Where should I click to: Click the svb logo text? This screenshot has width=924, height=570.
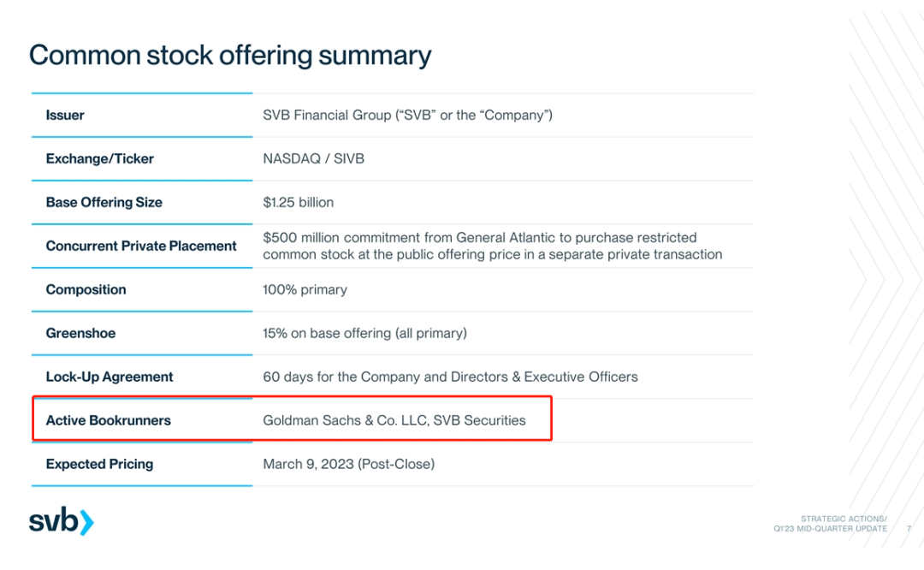click(54, 520)
